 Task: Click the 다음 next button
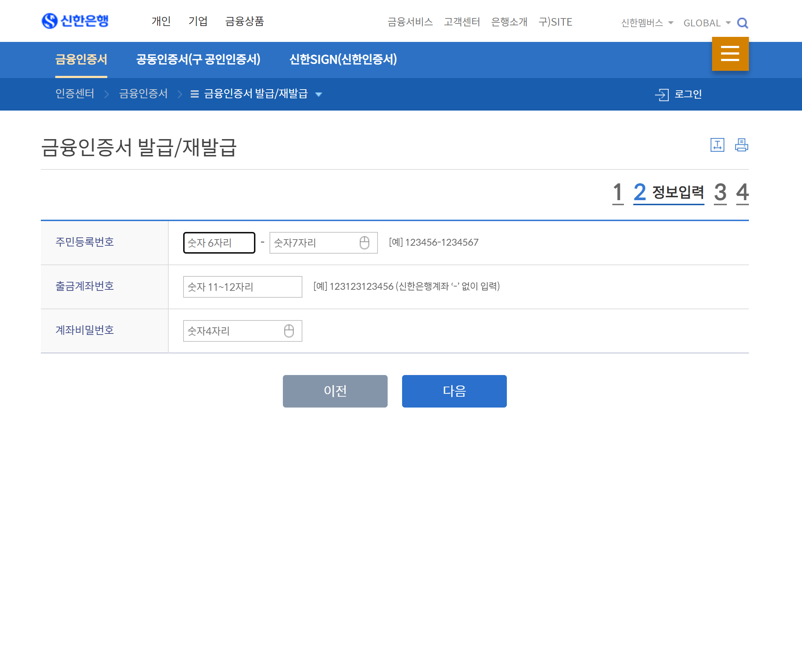[454, 391]
